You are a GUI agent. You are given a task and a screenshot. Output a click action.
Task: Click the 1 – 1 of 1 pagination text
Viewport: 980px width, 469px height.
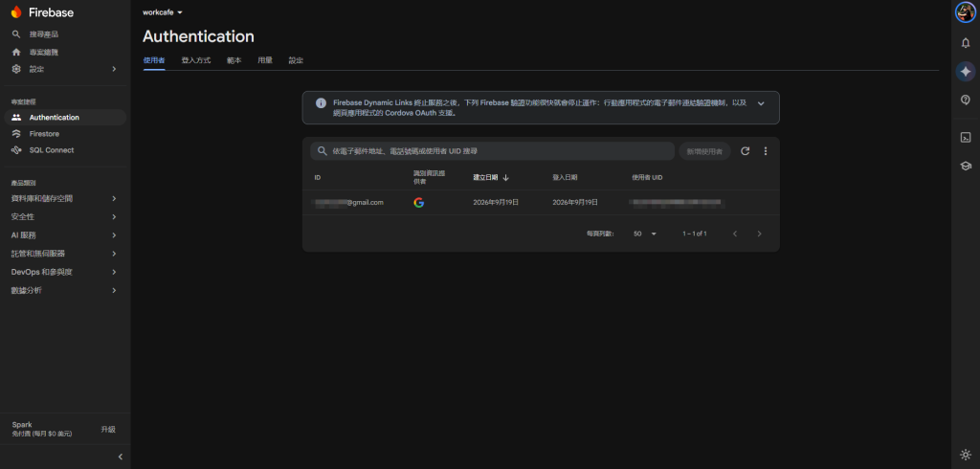(695, 234)
